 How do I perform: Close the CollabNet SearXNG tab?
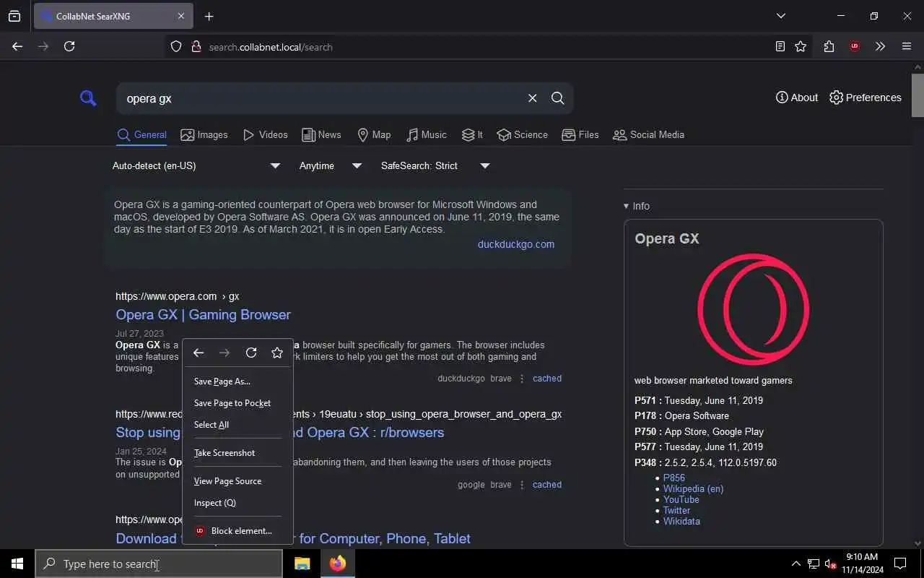tap(180, 16)
